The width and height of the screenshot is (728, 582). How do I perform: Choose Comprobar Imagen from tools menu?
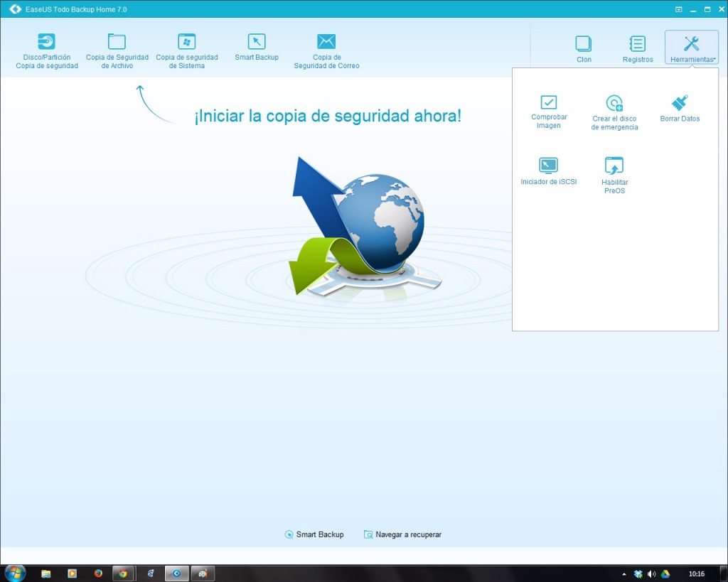(548, 111)
